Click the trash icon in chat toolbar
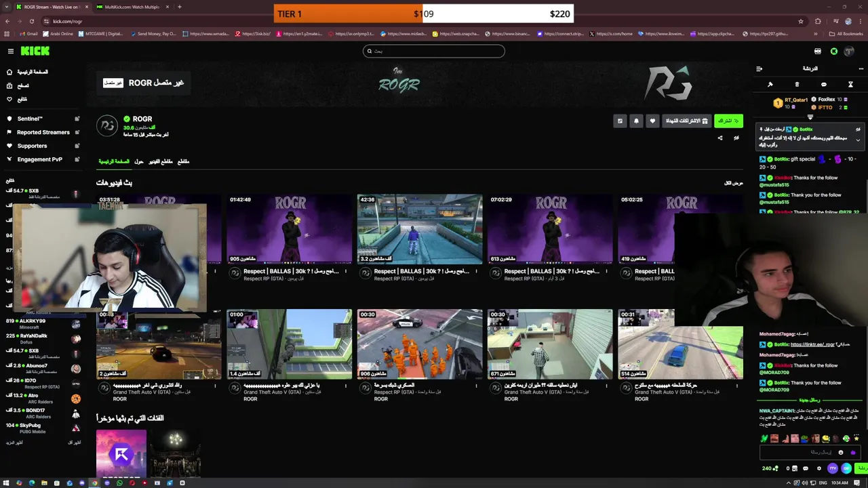The image size is (868, 488). click(797, 85)
